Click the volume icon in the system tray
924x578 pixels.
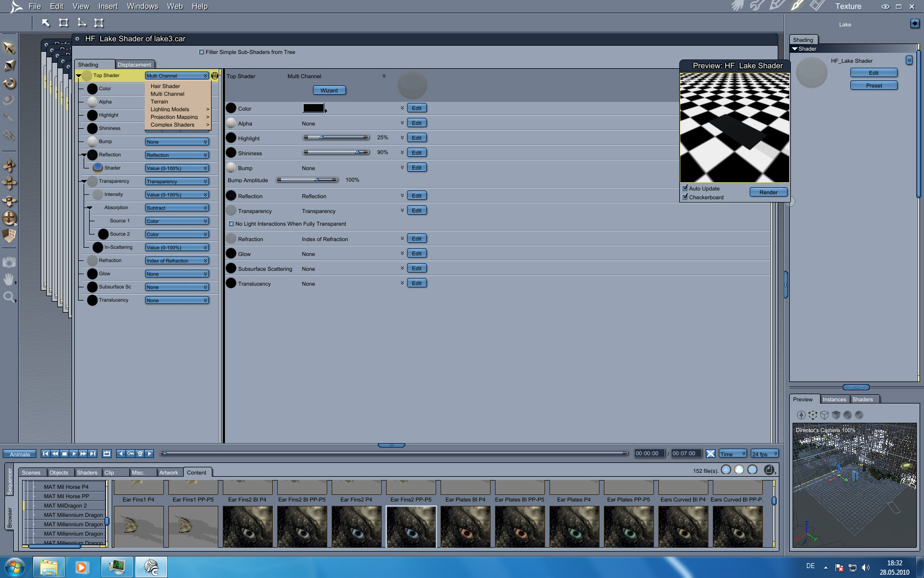[x=866, y=567]
